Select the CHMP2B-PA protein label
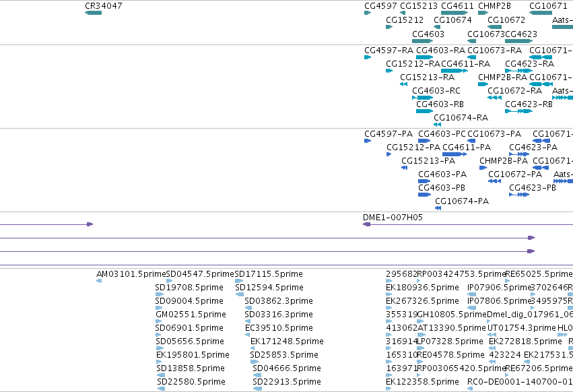Image resolution: width=573 pixels, height=392 pixels. (x=504, y=161)
